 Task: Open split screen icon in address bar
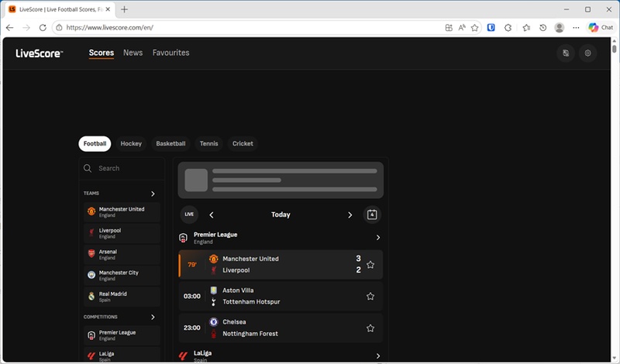click(449, 27)
